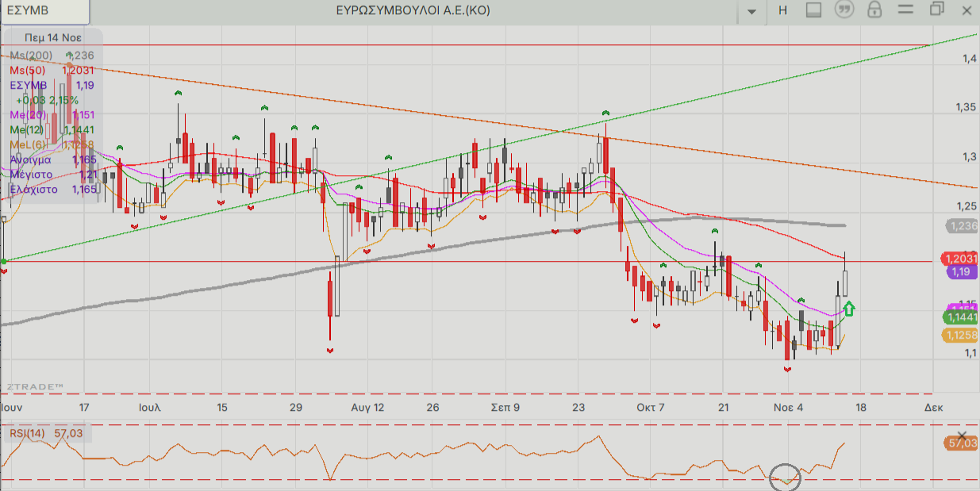The image size is (980, 491).
Task: Click the Δεκ date axis label
Action: [x=933, y=407]
